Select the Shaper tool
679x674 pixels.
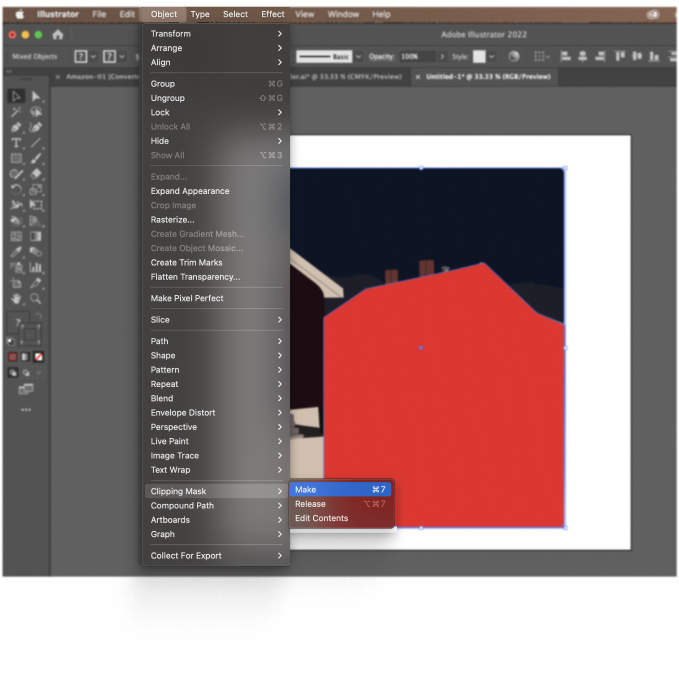(16, 174)
